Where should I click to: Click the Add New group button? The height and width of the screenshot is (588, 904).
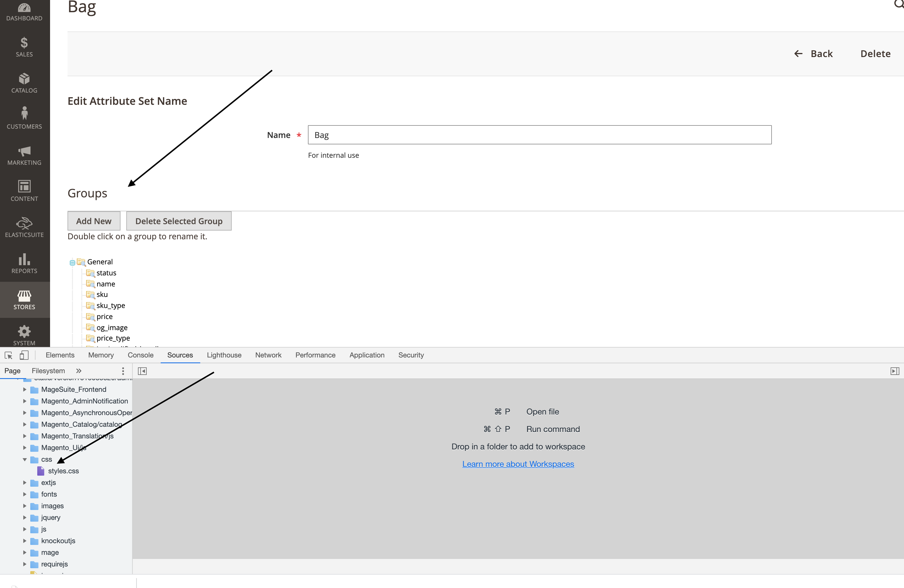tap(93, 221)
